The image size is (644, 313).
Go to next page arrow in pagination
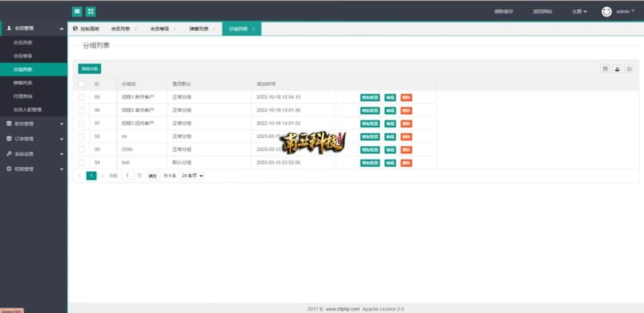pyautogui.click(x=103, y=175)
